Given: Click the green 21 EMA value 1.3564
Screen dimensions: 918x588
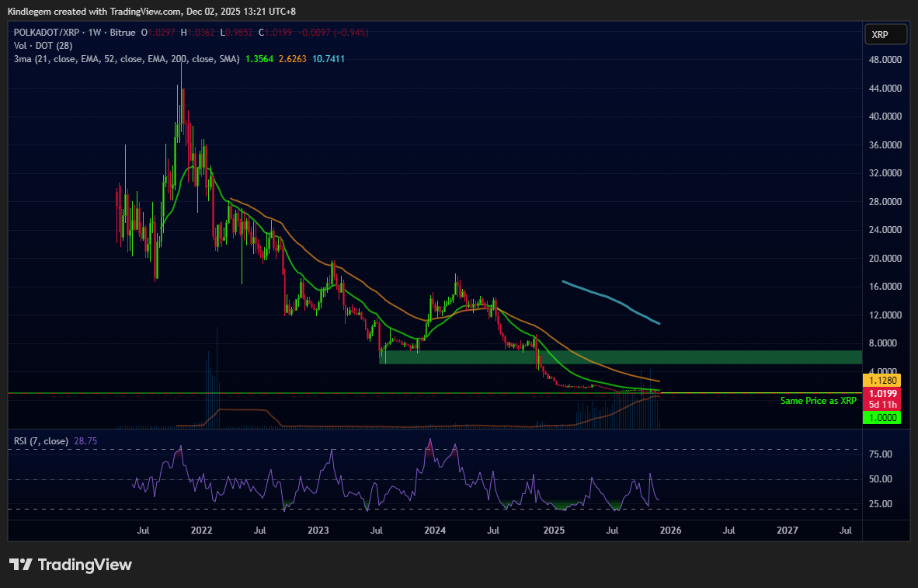Looking at the screenshot, I should tap(259, 59).
